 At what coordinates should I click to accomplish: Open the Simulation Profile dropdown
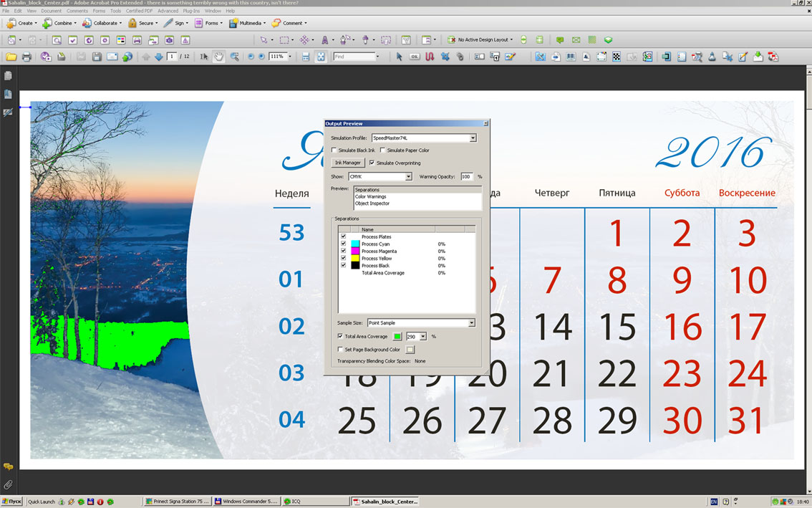point(473,138)
